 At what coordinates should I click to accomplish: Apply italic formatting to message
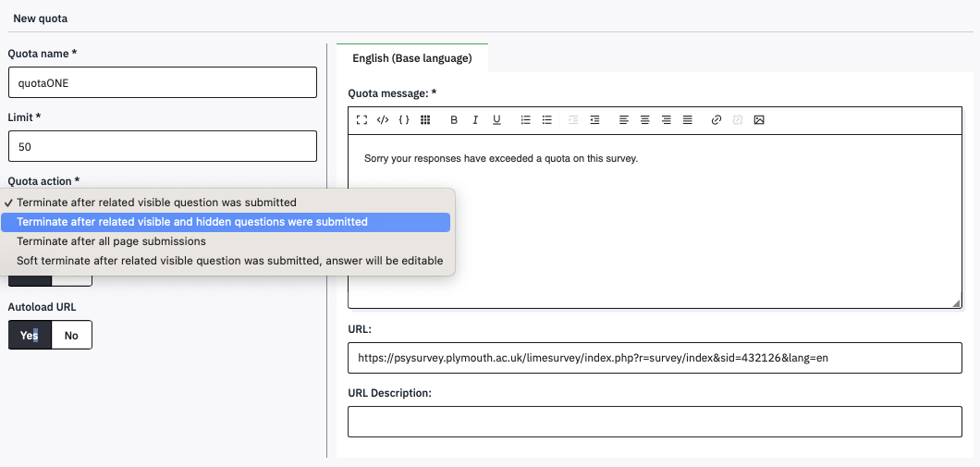pos(475,120)
